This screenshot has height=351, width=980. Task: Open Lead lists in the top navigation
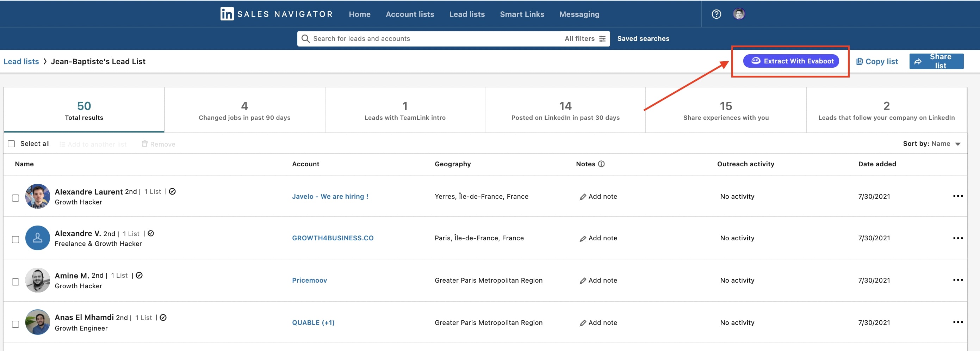[467, 14]
